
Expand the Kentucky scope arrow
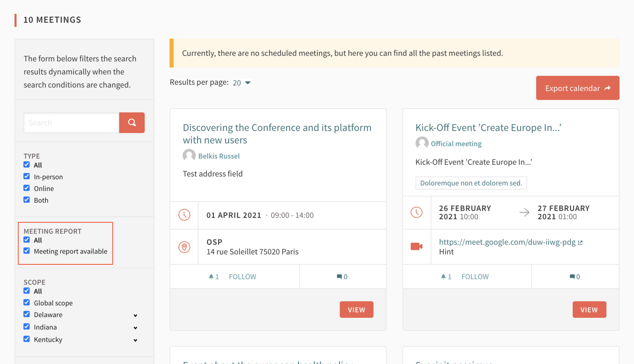[135, 340]
